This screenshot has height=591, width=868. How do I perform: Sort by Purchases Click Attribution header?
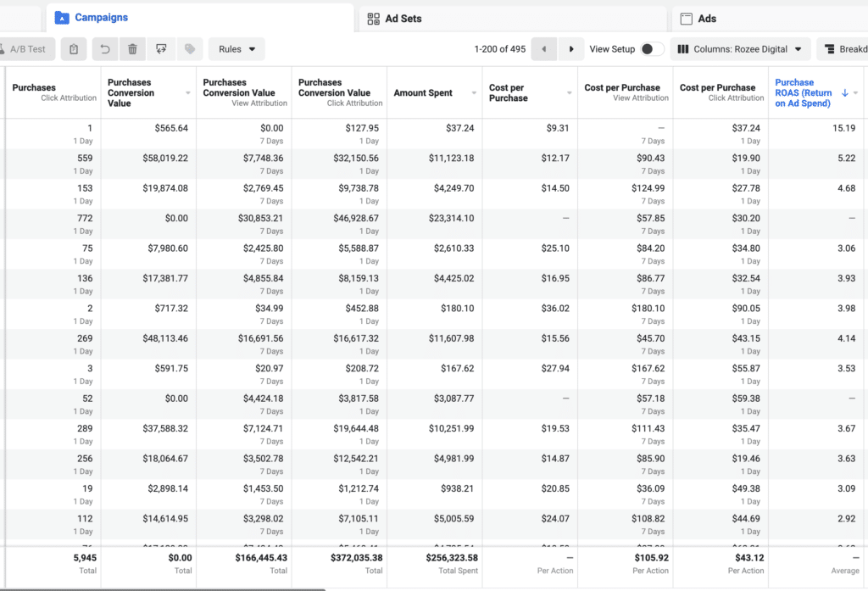(54, 92)
